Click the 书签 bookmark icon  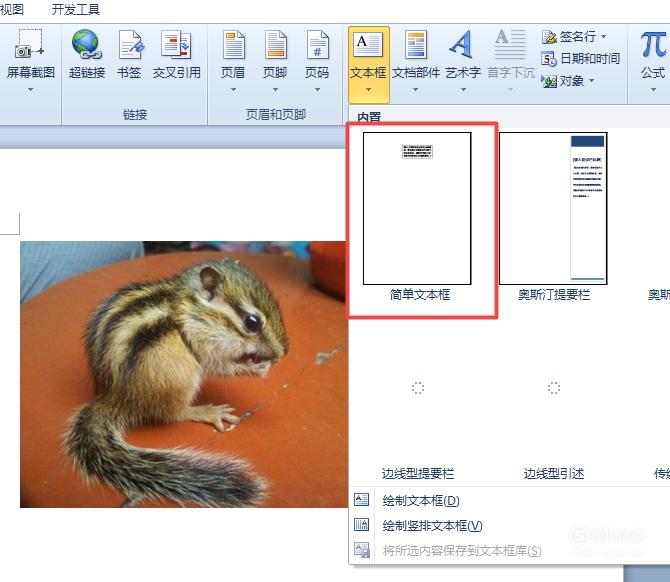coord(129,44)
